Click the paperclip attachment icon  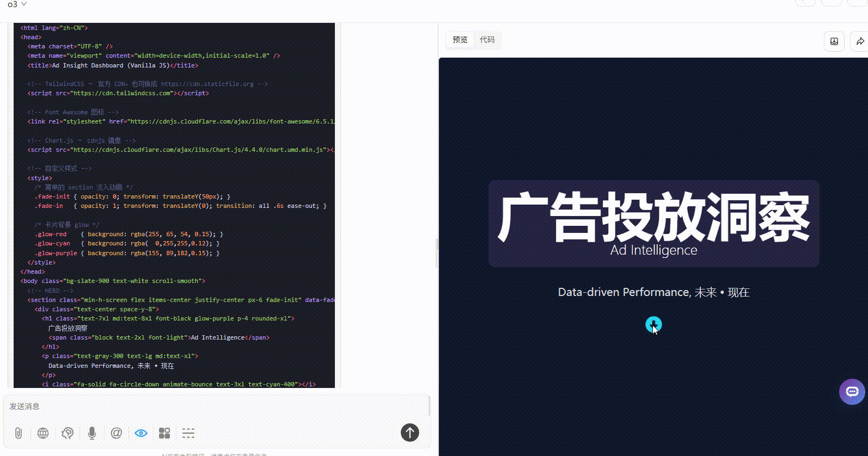click(x=19, y=433)
